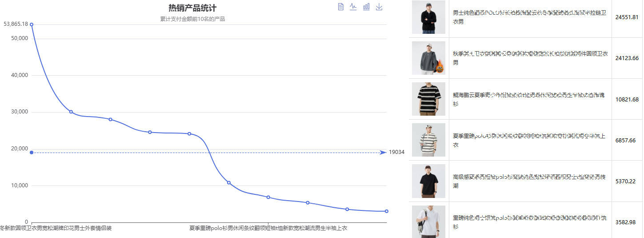Click the chart title 热销产品统计
Screen dimensions: 644x238
coord(192,8)
